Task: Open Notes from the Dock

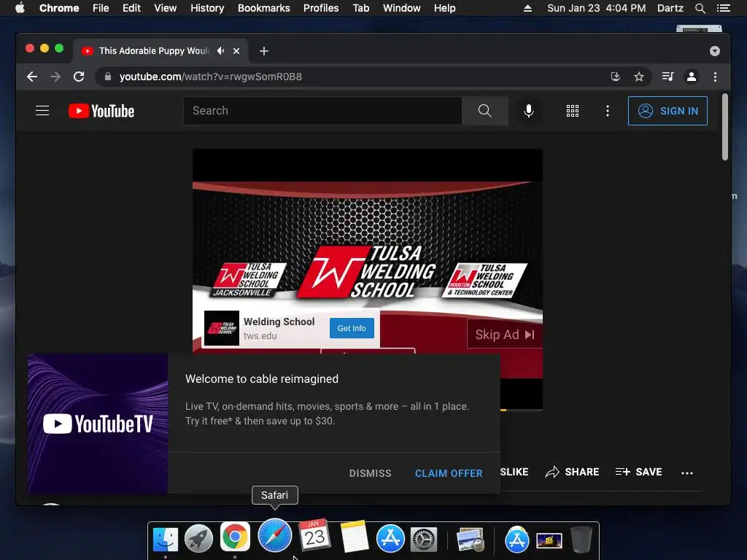Action: point(355,537)
